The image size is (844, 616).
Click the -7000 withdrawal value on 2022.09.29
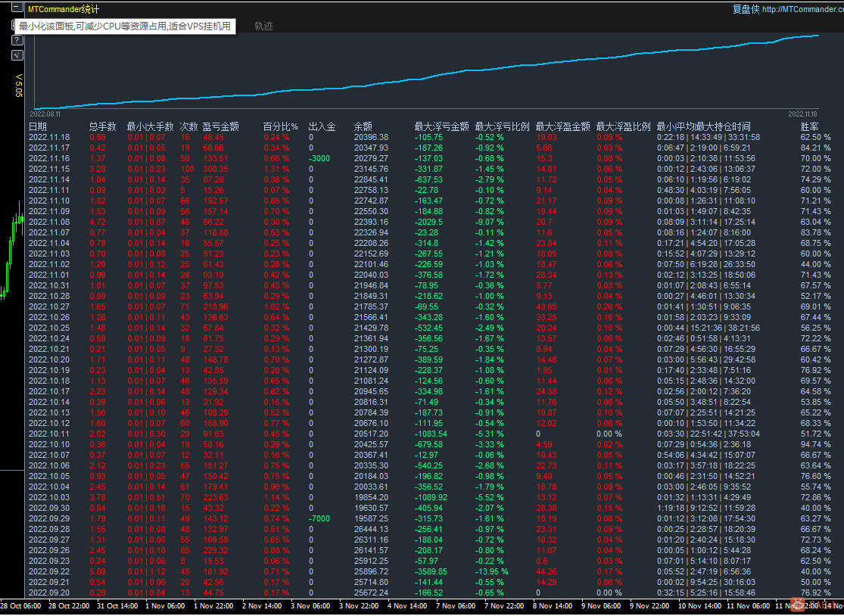319,518
